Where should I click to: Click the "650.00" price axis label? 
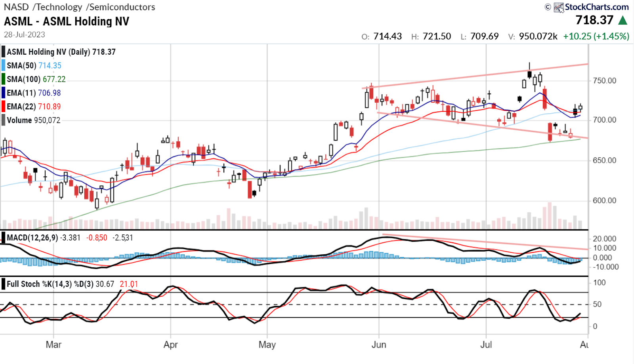tap(605, 161)
